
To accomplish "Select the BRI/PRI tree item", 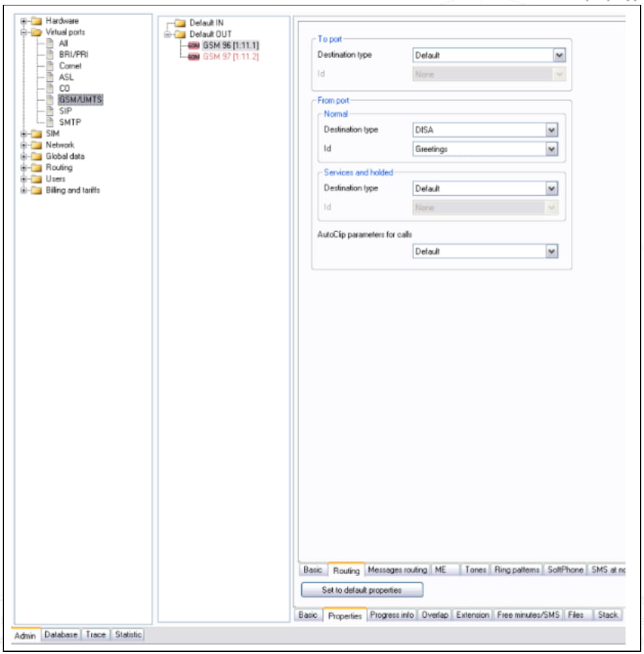I will 74,55.
